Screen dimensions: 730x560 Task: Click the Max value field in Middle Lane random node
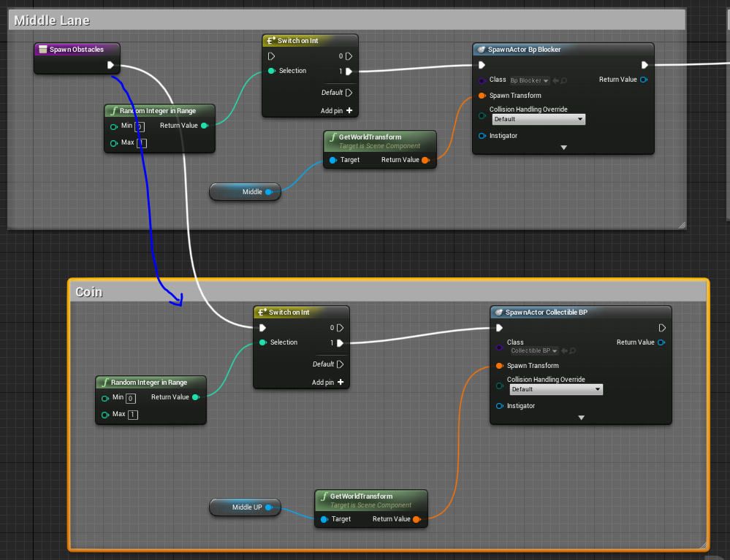[142, 143]
